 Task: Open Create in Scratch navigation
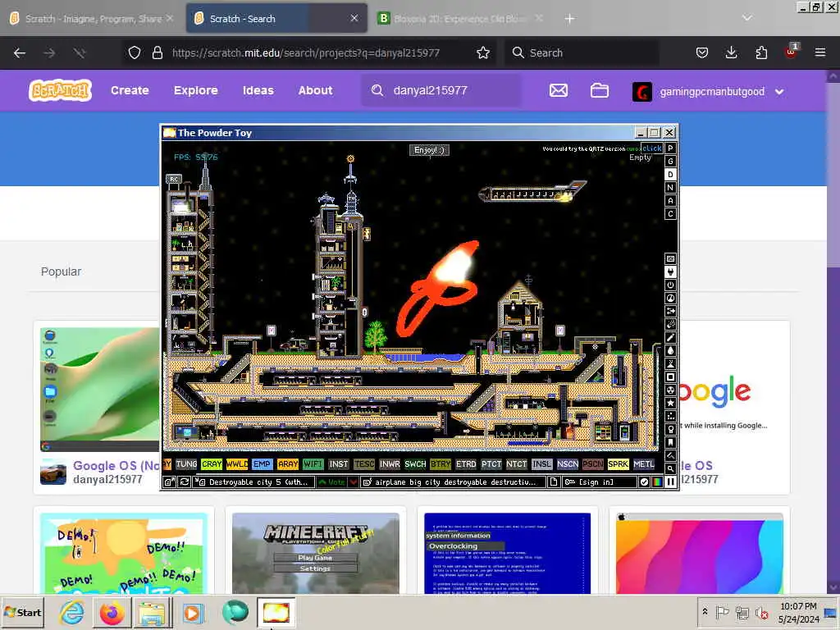tap(130, 90)
